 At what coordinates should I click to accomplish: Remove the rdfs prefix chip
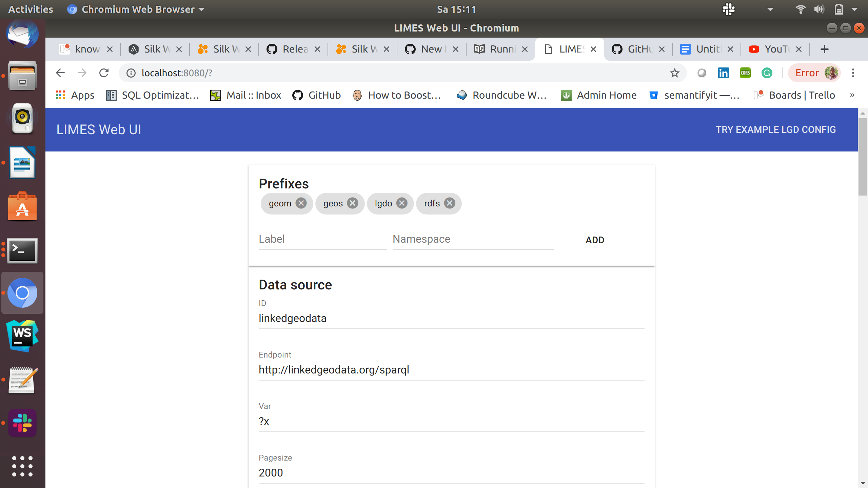(x=450, y=203)
